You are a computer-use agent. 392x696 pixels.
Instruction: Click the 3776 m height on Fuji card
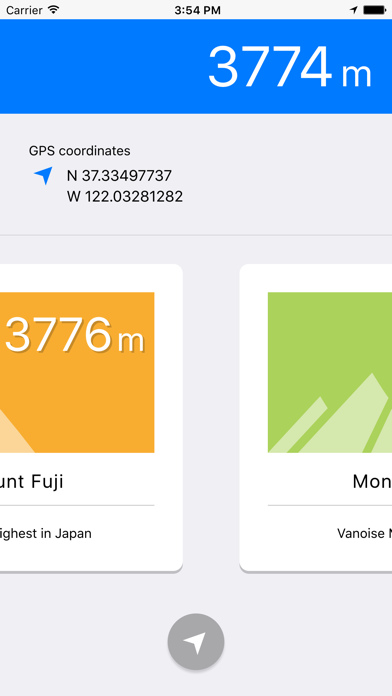(75, 335)
